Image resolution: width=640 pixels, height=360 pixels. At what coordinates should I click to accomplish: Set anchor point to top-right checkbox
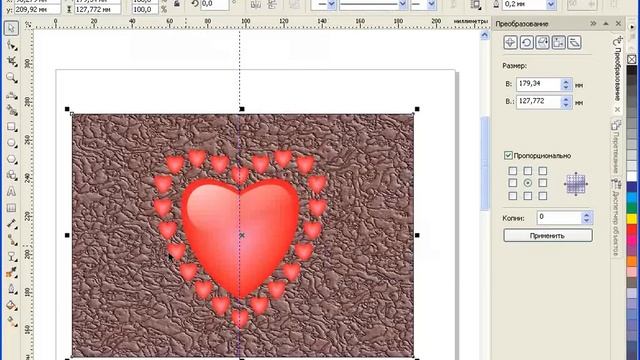(x=542, y=171)
